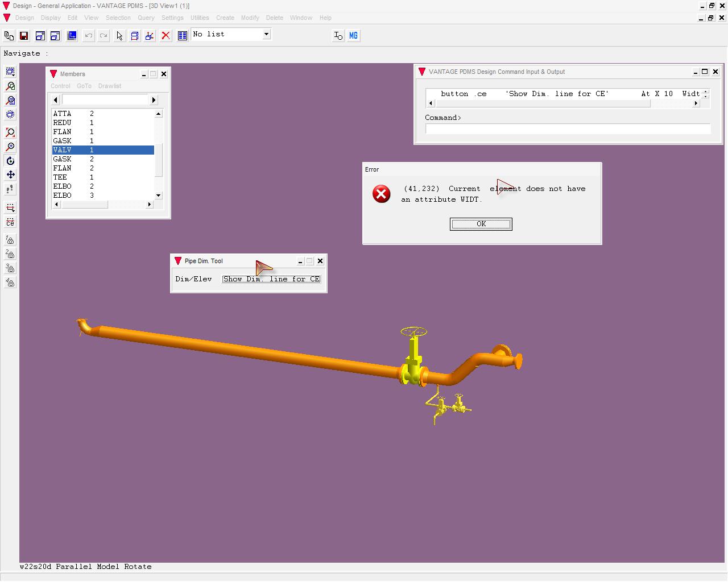Select the arrow pointer tool icon

point(119,36)
